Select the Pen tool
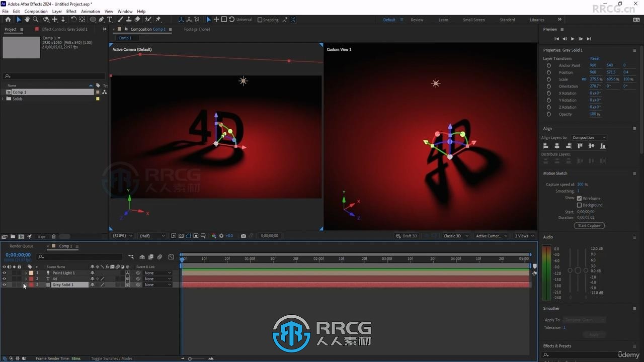Viewport: 644px width, 362px height. click(101, 20)
